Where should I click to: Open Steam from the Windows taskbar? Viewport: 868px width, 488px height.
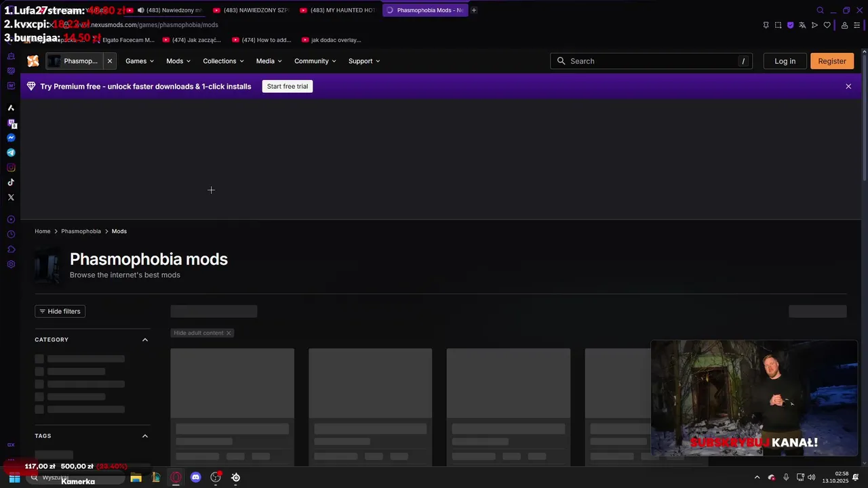[x=235, y=477]
